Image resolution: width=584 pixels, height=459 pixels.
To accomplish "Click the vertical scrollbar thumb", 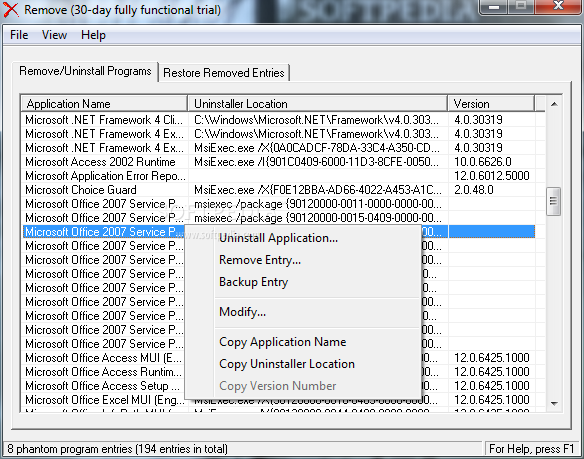I will [x=553, y=202].
